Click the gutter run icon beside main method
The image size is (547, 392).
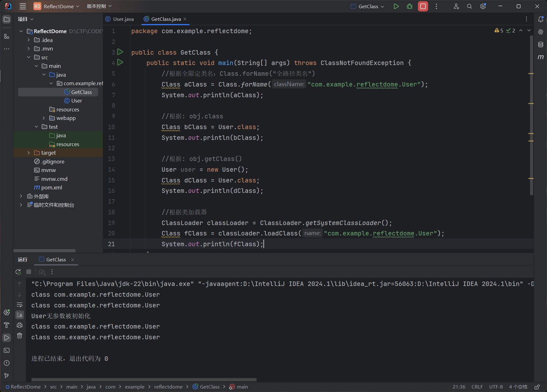coord(120,62)
